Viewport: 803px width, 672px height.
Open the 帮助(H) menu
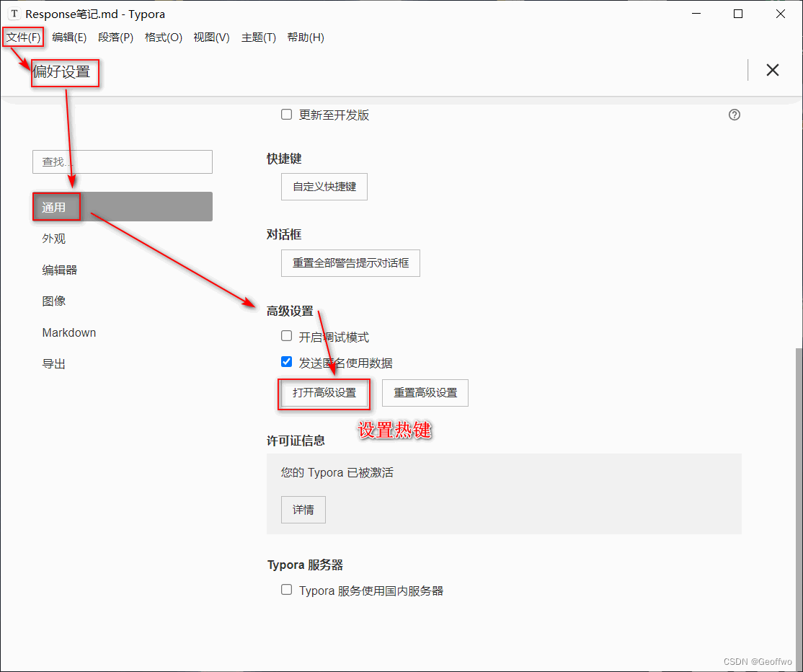(306, 37)
